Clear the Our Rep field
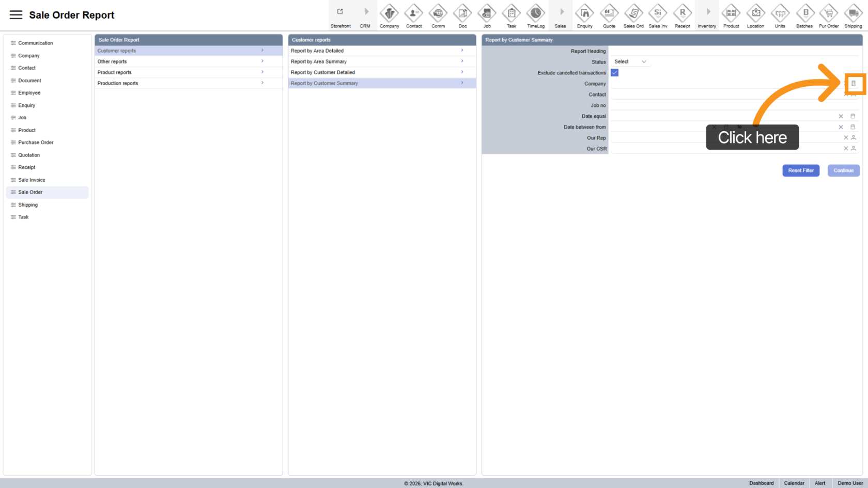 pos(846,138)
